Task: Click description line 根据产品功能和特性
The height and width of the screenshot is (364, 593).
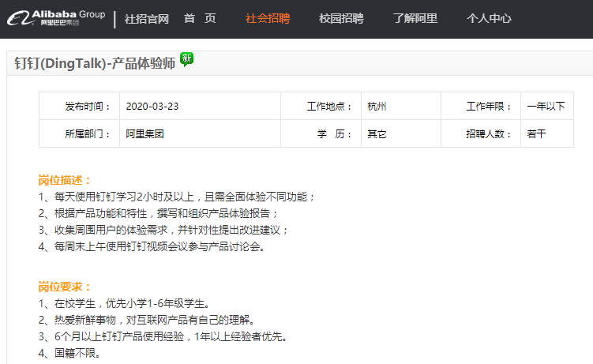Action: pos(158,213)
